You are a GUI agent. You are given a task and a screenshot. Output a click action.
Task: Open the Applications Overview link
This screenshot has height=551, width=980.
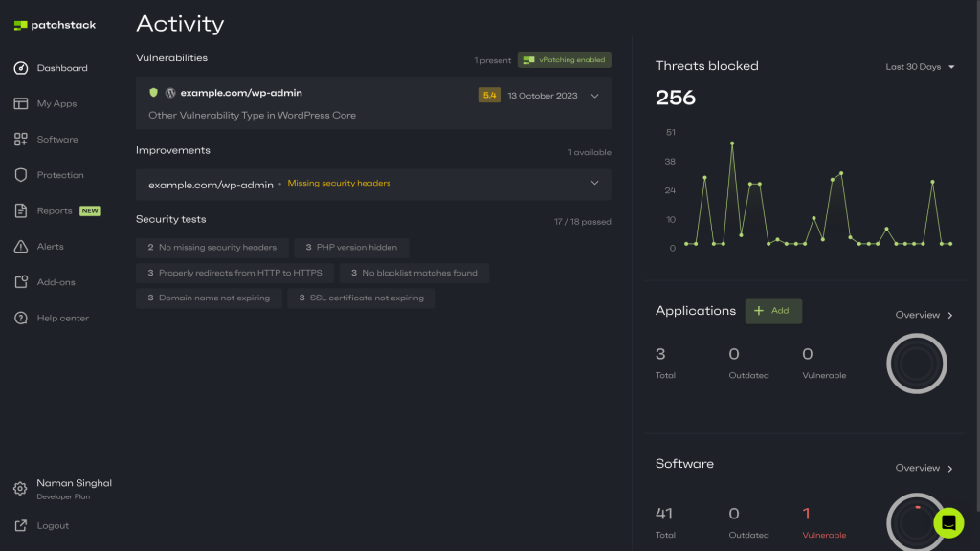924,315
